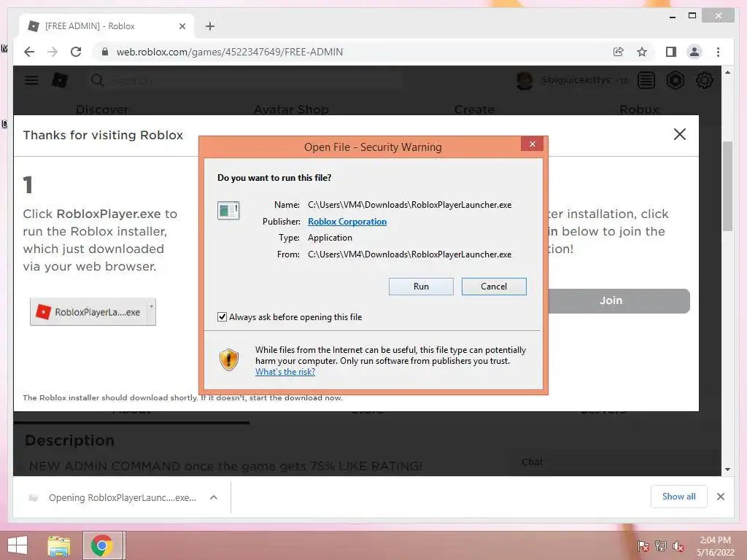Click the Run button in Security Warning
The width and height of the screenshot is (747, 560).
[421, 286]
